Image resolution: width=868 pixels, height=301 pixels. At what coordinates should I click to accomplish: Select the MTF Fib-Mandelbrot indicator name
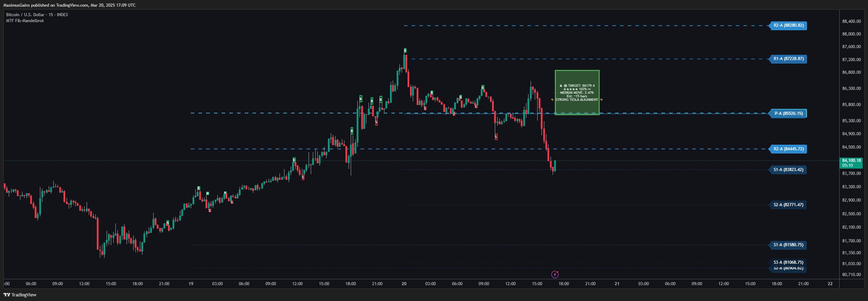[25, 21]
